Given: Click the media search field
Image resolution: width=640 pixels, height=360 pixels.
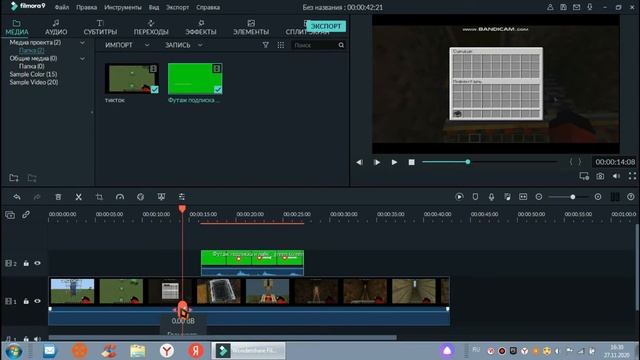Looking at the screenshot, I should click(314, 45).
